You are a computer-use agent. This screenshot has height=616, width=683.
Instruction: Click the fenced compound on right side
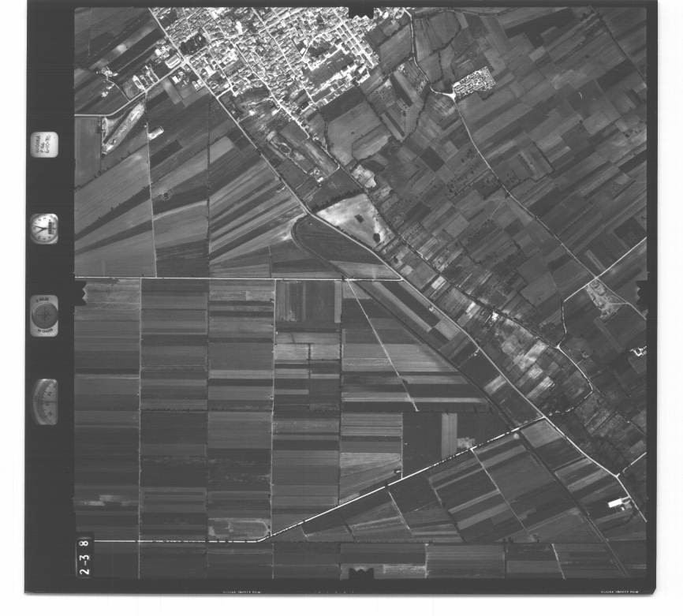(x=605, y=297)
